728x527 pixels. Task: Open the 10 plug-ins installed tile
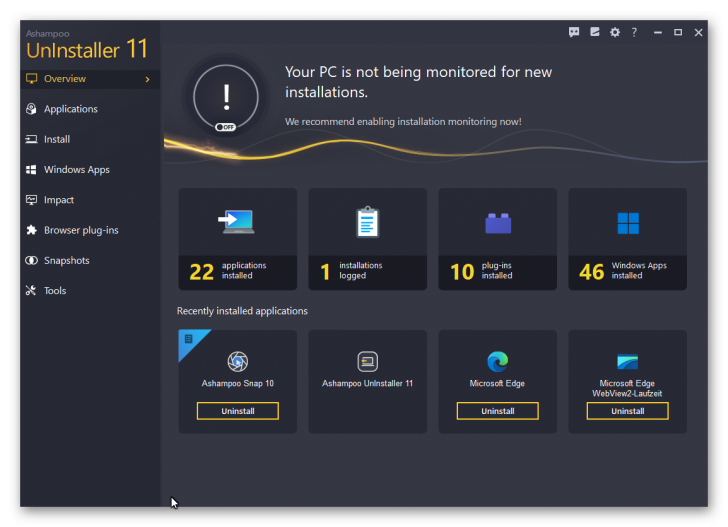click(498, 239)
